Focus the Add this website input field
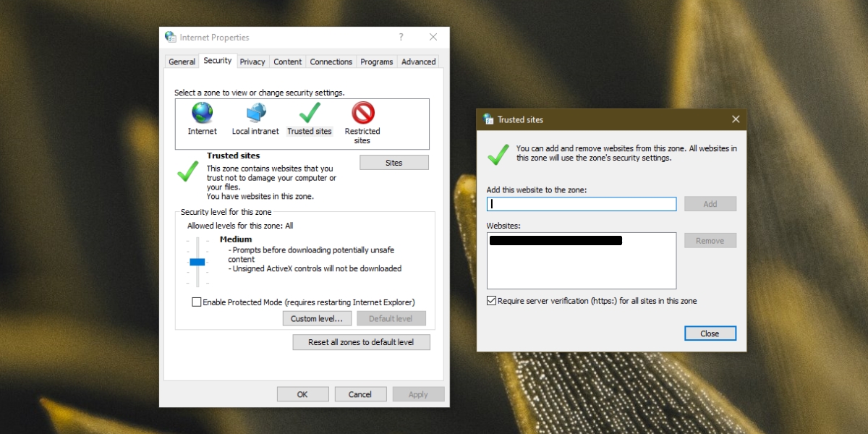868x434 pixels. click(x=582, y=204)
